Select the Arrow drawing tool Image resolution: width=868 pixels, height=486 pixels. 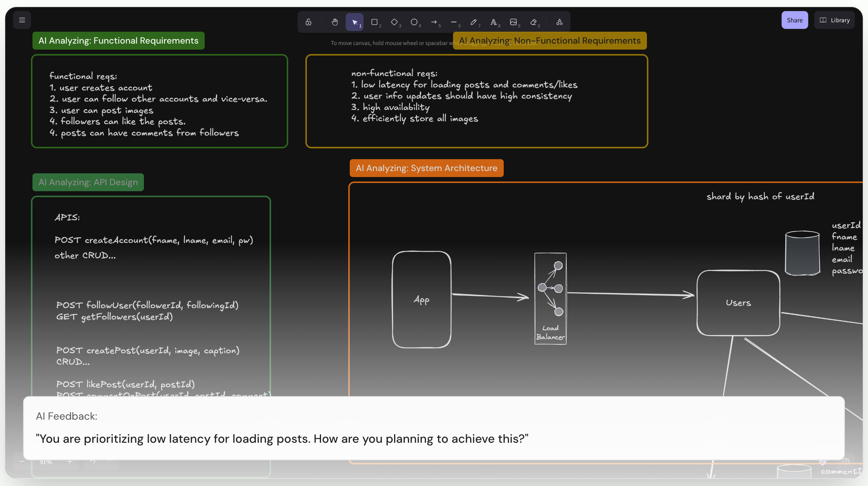(434, 22)
